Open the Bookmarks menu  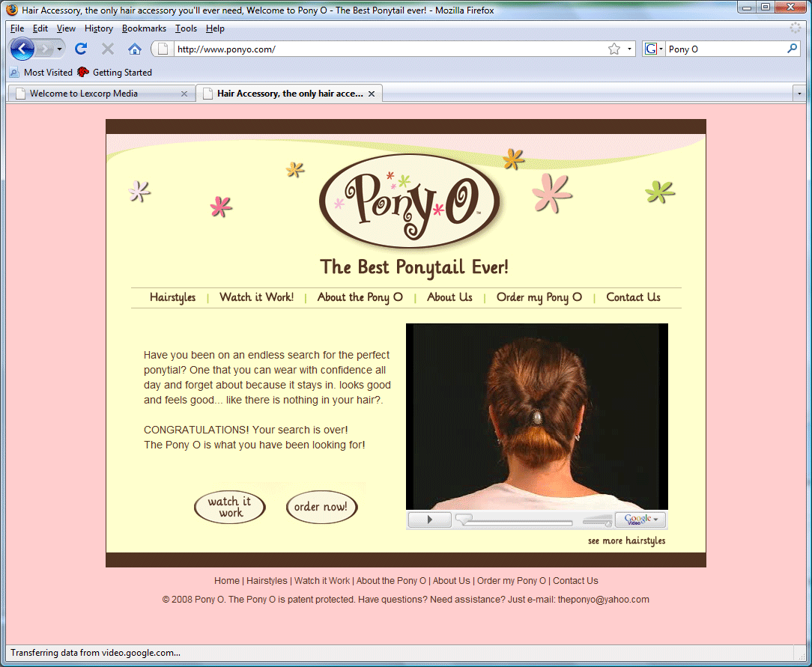(144, 28)
